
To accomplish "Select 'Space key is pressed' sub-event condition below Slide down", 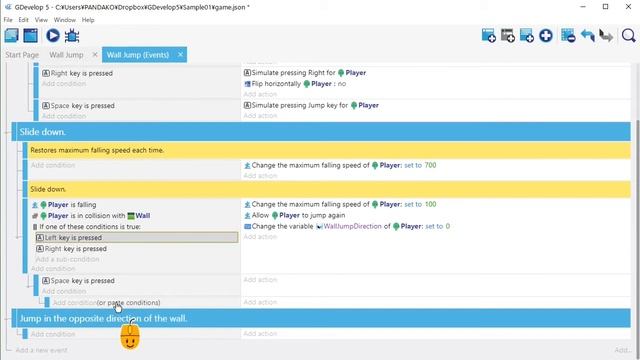I will tap(78, 281).
